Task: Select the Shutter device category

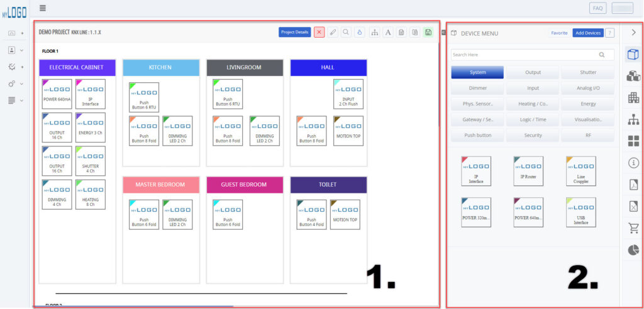Action: tap(588, 72)
